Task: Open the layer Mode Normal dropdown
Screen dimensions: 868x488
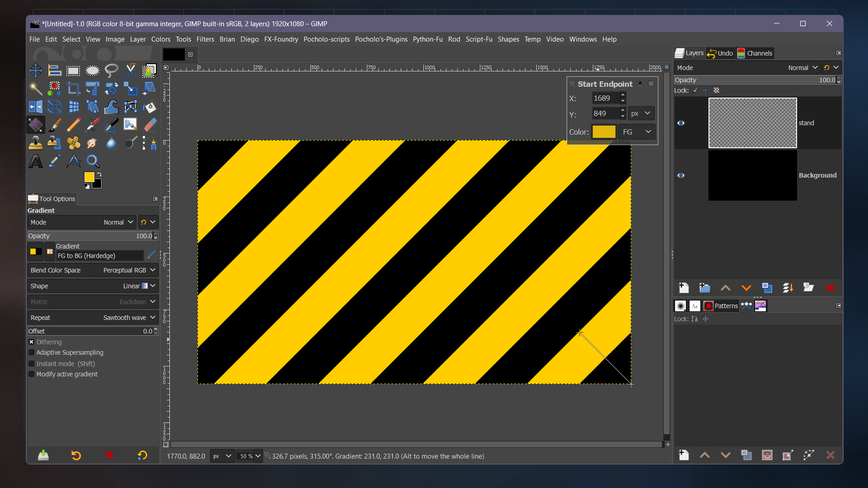Action: 747,68
